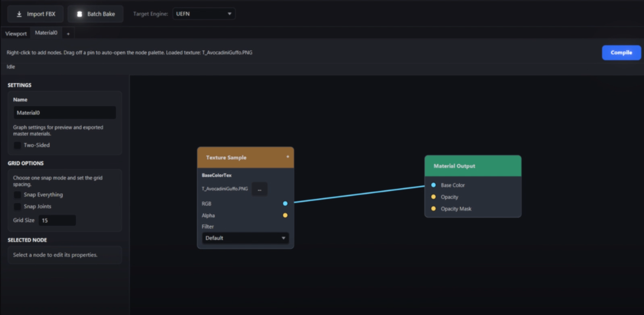Click the T_AvocadiniGuffo.PNG filename in node

click(225, 189)
